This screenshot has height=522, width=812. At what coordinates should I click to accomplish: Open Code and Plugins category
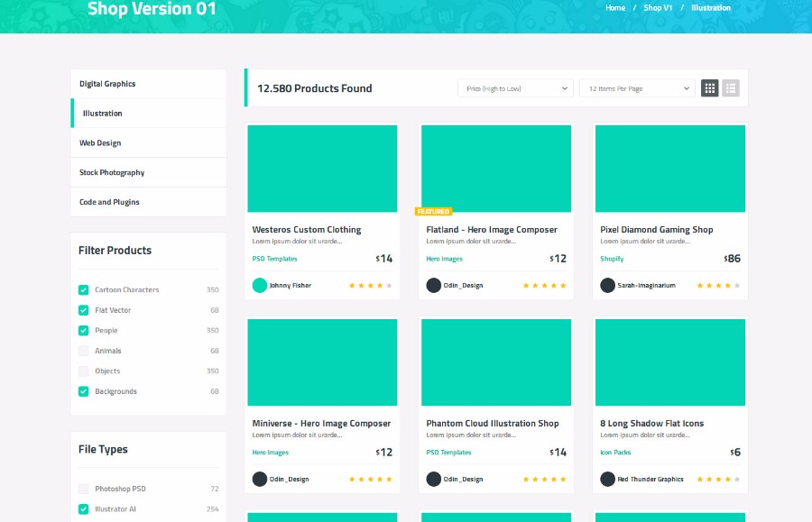point(149,202)
